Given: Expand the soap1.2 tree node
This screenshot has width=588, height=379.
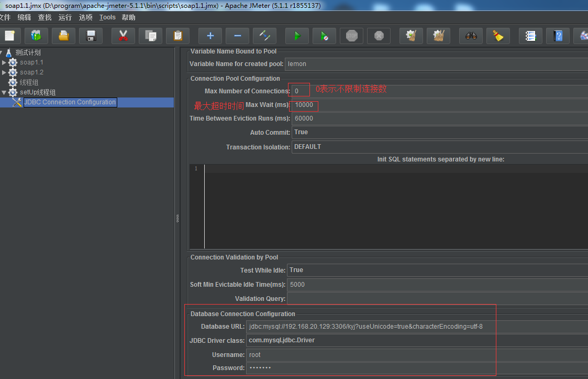Looking at the screenshot, I should 4,72.
